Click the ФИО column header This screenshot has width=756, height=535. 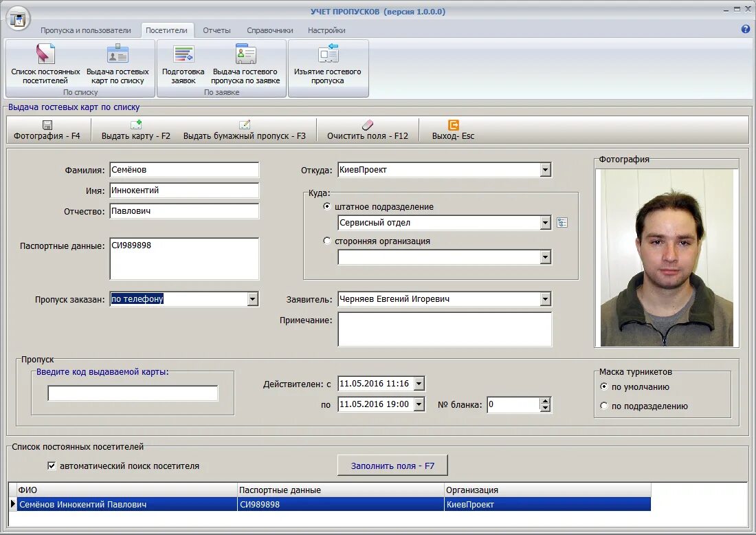click(127, 490)
